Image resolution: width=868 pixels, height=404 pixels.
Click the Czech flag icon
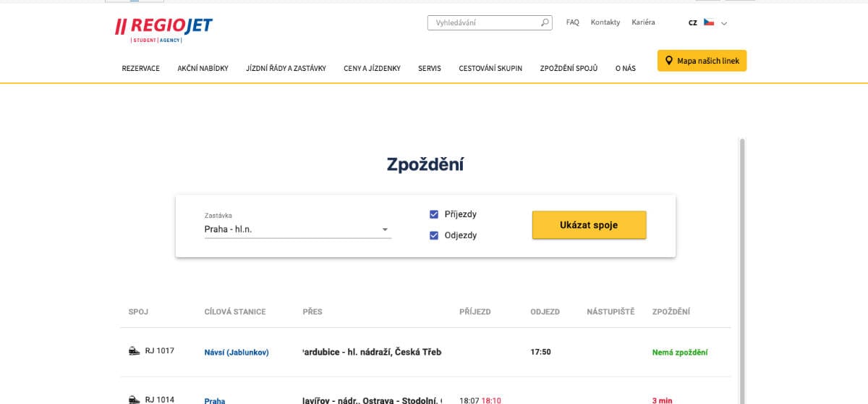tap(709, 22)
